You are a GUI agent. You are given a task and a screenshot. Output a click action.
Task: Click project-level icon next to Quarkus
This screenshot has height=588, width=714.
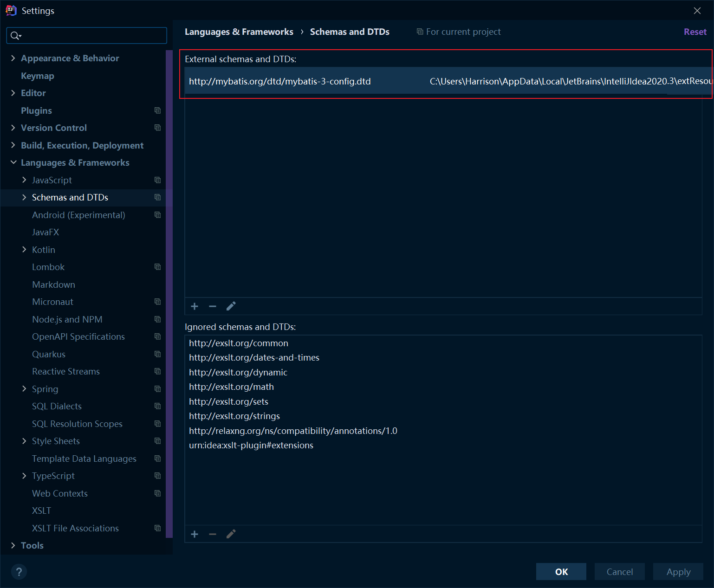[x=158, y=354]
